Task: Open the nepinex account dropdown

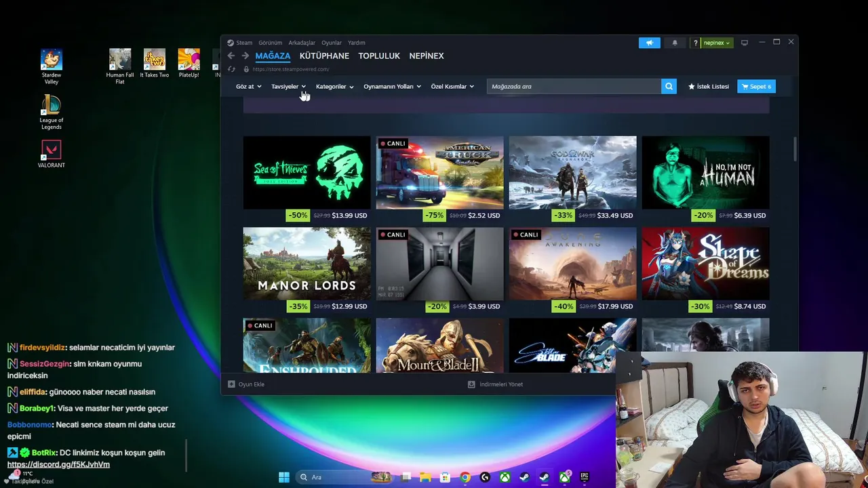Action: [717, 43]
